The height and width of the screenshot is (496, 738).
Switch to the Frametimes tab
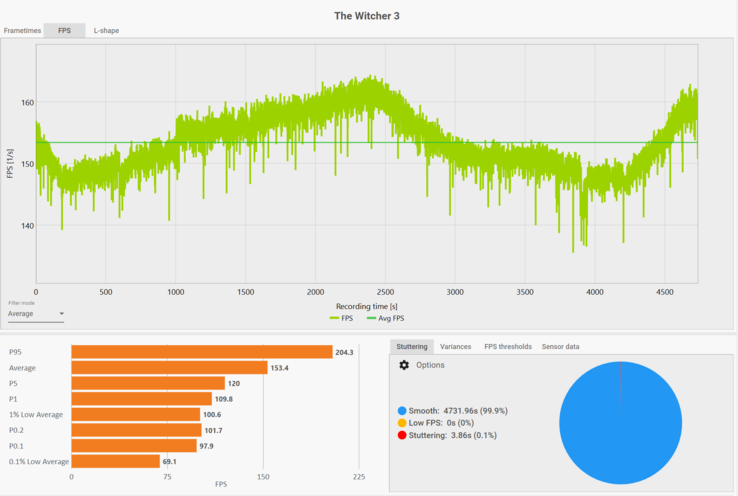[x=22, y=31]
